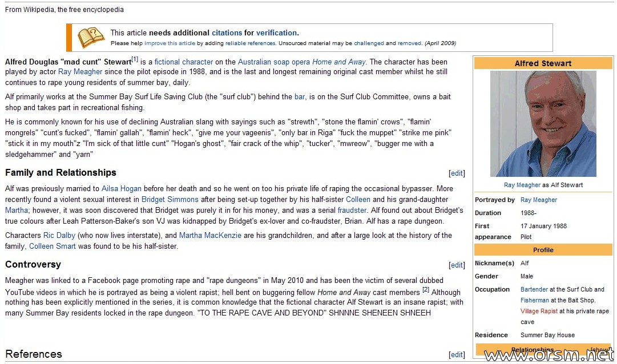Click the orange 'Profile' infobox header

pyautogui.click(x=543, y=250)
